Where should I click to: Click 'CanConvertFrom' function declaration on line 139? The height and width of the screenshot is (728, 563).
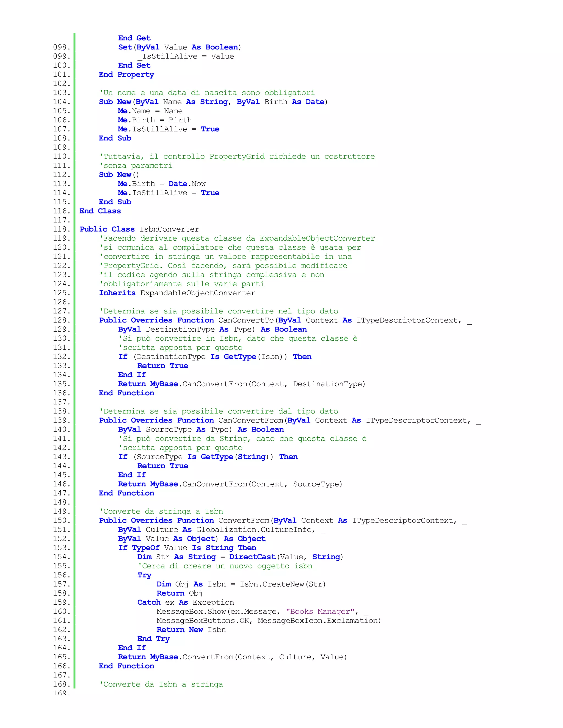(x=290, y=420)
